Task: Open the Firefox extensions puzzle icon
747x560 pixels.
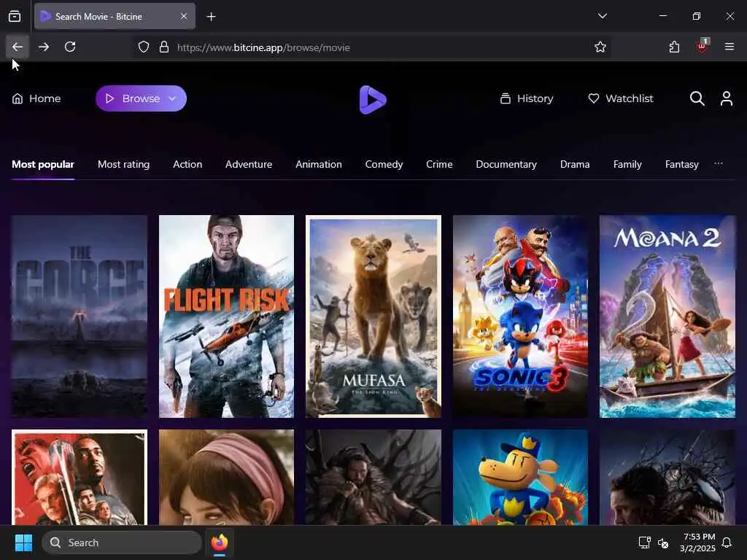Action: [674, 47]
